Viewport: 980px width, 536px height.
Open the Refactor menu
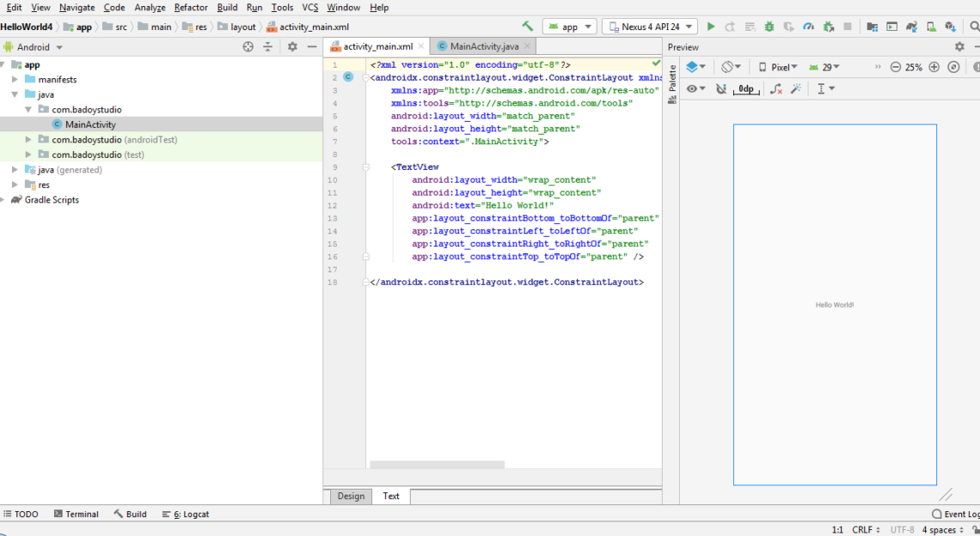click(x=191, y=7)
